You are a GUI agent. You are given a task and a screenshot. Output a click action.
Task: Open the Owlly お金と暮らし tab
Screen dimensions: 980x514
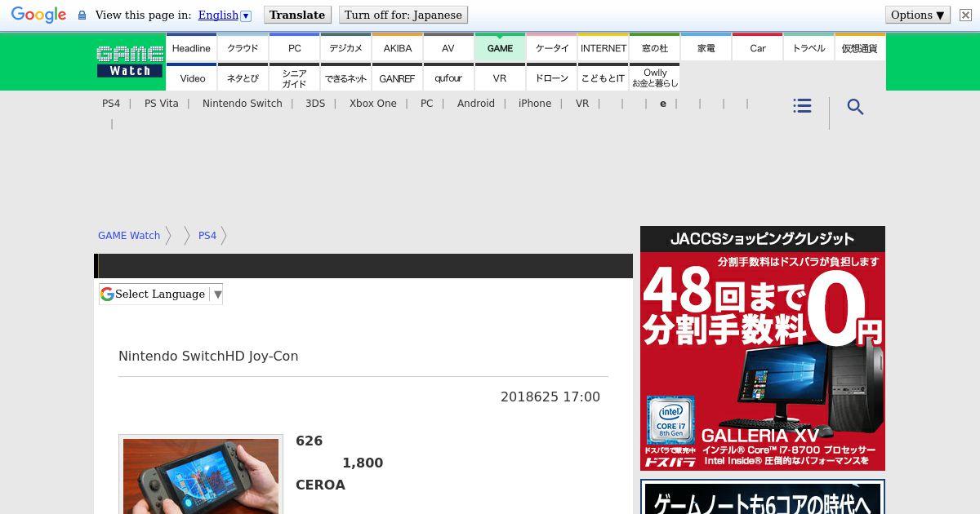(654, 78)
